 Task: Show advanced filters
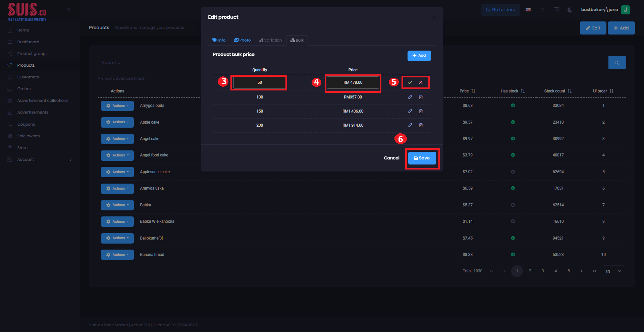click(121, 78)
